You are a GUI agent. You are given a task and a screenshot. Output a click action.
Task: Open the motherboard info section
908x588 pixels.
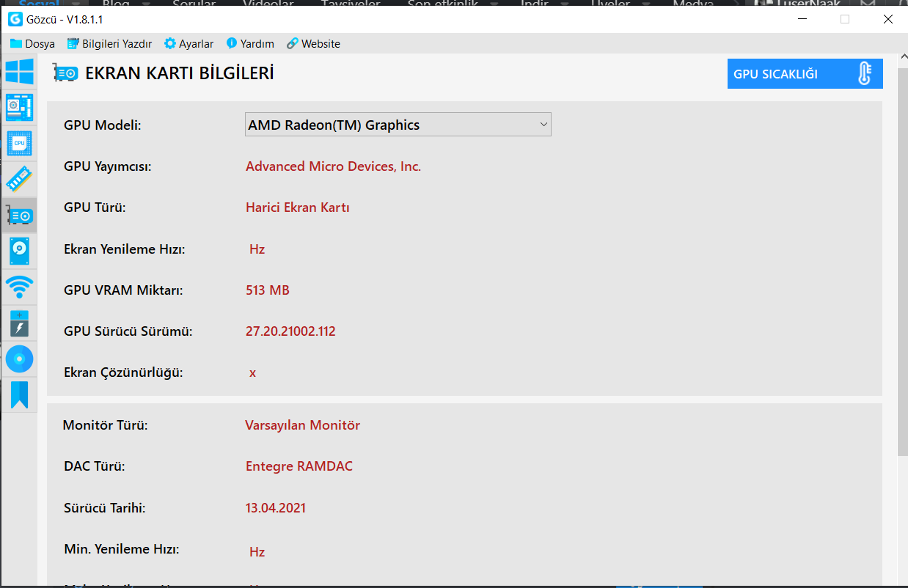(19, 107)
